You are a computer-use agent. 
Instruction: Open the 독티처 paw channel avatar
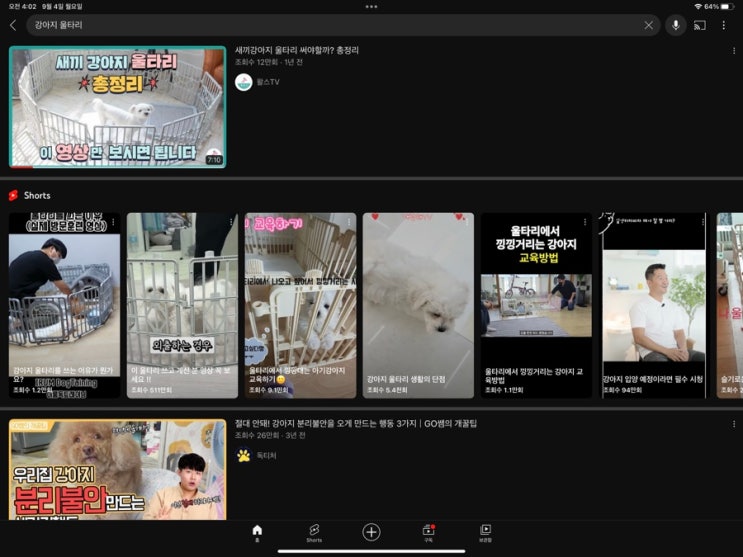point(244,456)
